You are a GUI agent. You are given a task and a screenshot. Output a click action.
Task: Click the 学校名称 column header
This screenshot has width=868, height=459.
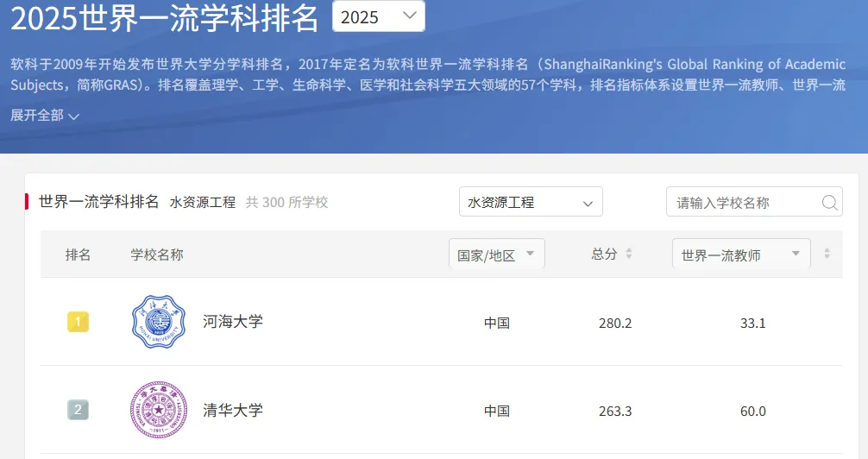tap(157, 255)
